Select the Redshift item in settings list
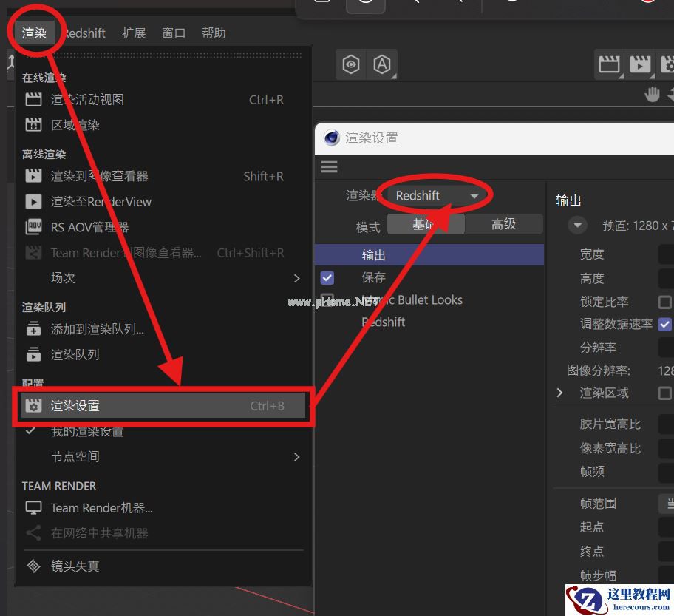The height and width of the screenshot is (616, 674). [x=384, y=322]
